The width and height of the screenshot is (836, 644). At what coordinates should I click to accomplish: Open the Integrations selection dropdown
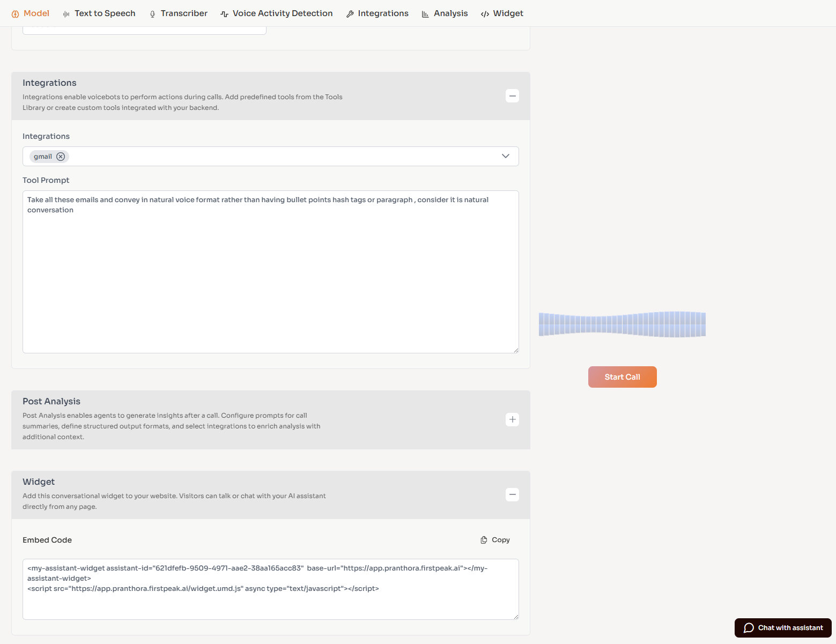[505, 156]
